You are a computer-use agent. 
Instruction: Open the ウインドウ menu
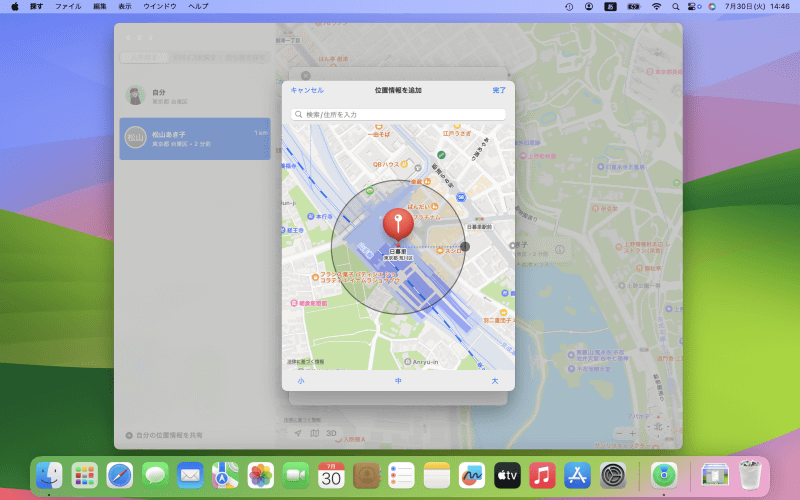tap(160, 7)
